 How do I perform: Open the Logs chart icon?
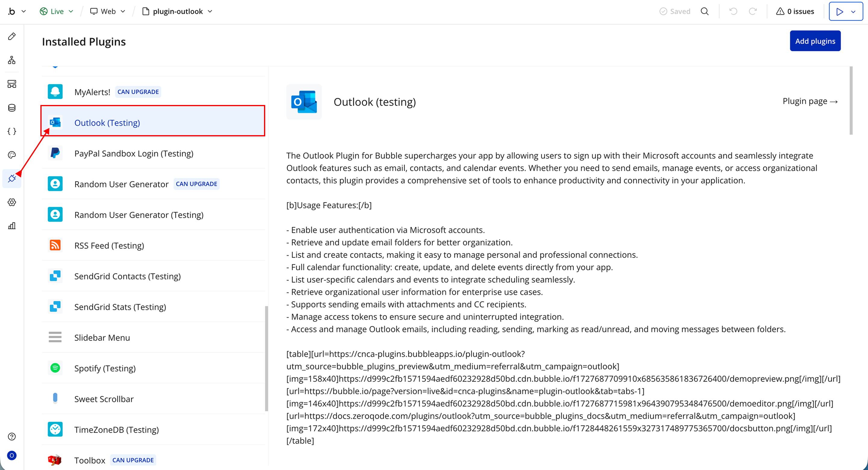[12, 226]
